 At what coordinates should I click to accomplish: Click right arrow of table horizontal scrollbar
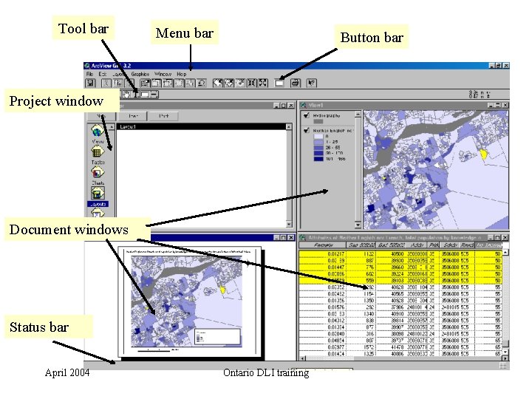coord(505,358)
